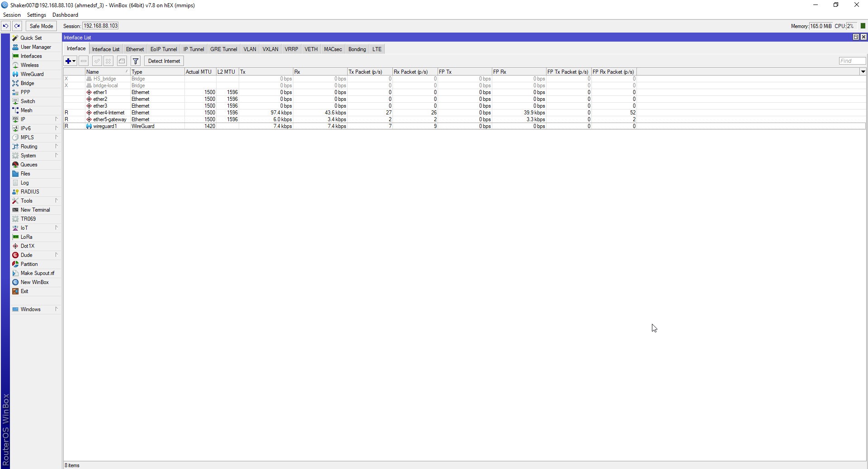The image size is (868, 469).
Task: Open Quick Set from sidebar
Action: 36,38
